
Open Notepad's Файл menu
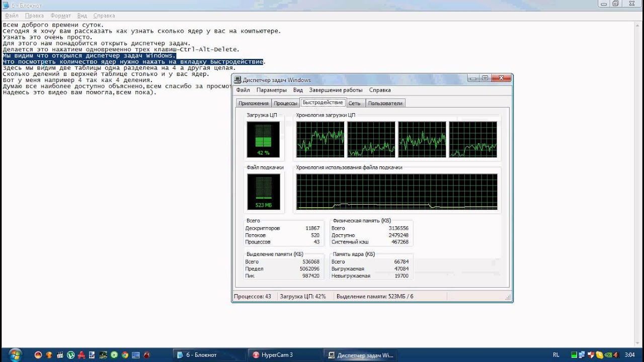click(12, 16)
